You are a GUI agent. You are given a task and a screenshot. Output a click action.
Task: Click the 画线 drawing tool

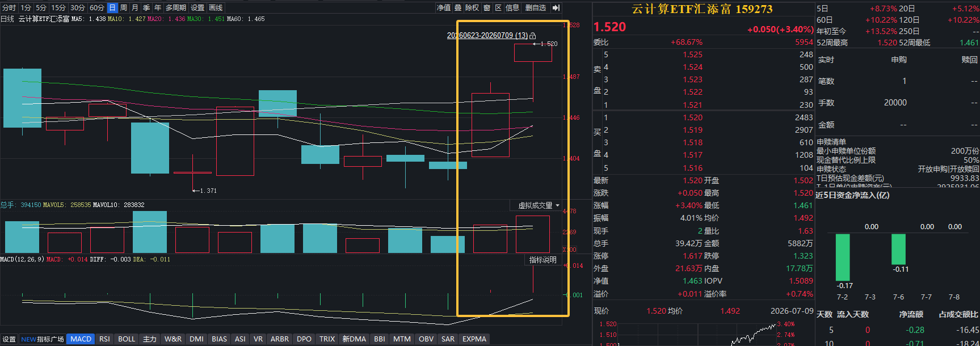tap(216, 7)
